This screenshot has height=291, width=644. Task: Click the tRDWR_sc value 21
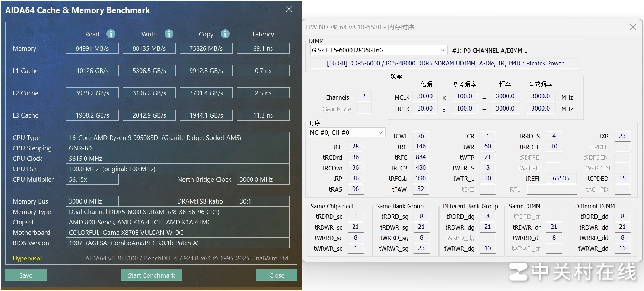tap(356, 227)
